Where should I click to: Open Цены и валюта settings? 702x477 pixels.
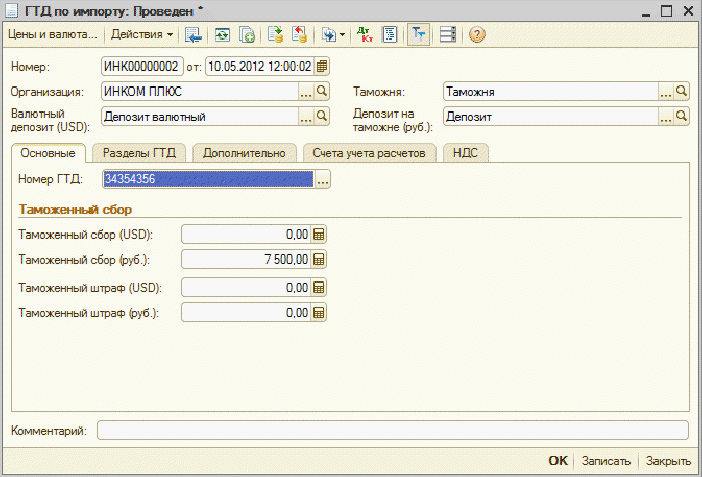coord(52,34)
